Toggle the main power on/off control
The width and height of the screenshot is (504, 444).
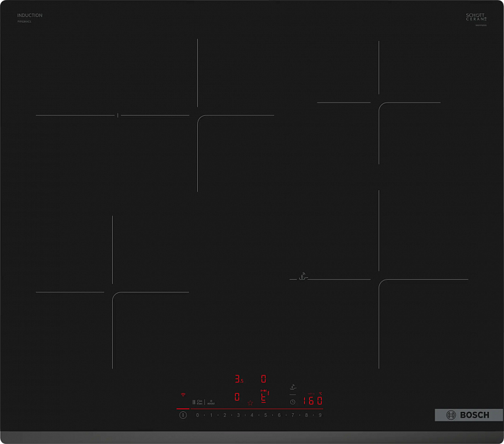pos(183,415)
